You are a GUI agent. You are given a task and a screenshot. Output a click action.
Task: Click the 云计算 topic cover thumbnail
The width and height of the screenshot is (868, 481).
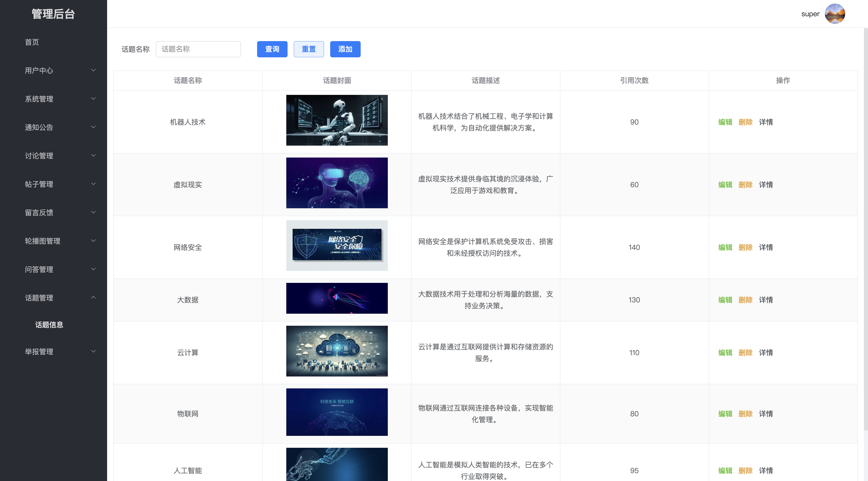[337, 351]
